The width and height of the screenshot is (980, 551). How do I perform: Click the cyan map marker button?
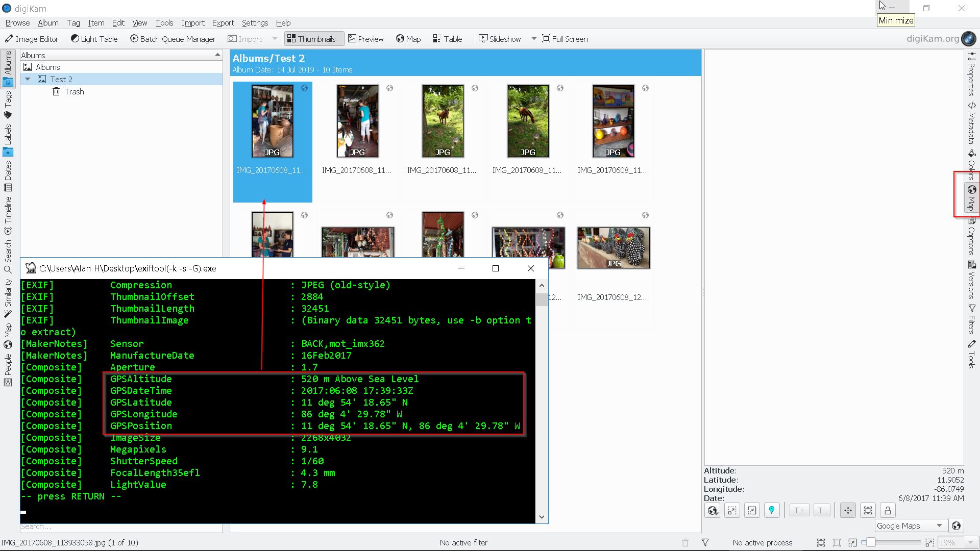coord(772,510)
